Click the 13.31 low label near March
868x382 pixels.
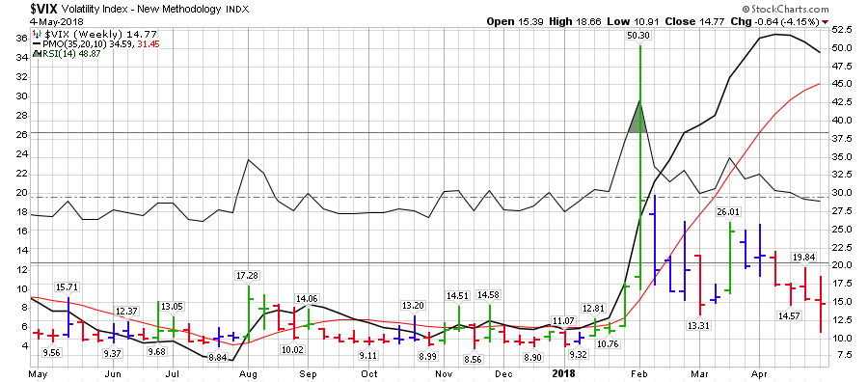[x=699, y=325]
